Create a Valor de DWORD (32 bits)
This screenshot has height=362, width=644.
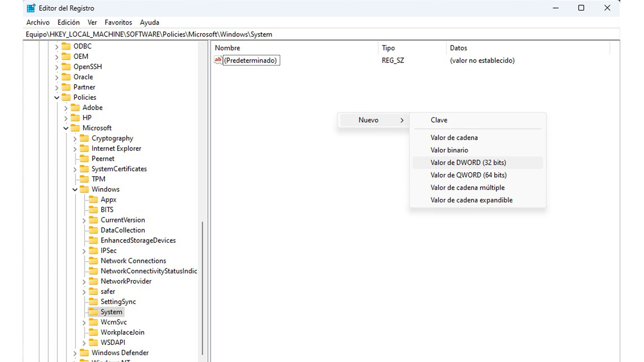(477, 163)
